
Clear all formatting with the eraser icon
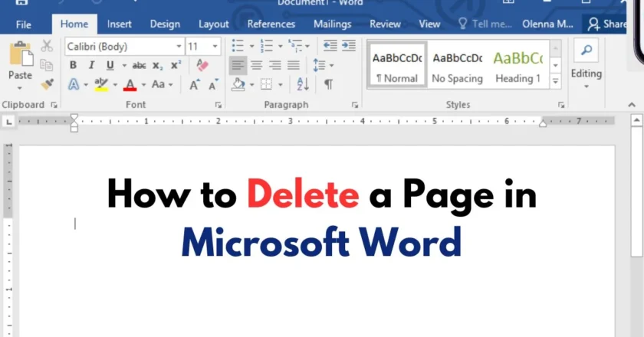[x=202, y=65]
